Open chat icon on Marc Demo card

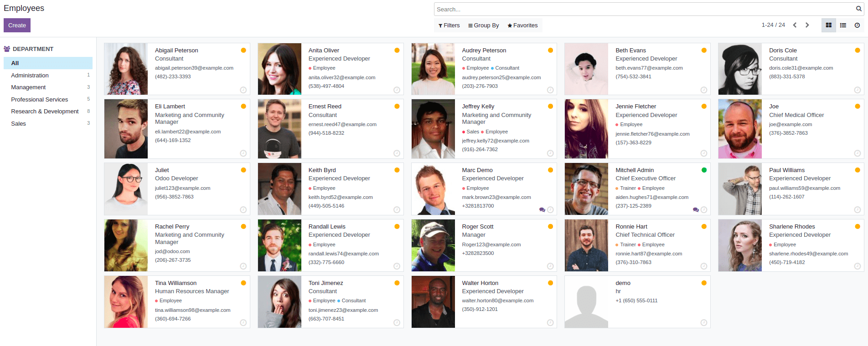(542, 210)
